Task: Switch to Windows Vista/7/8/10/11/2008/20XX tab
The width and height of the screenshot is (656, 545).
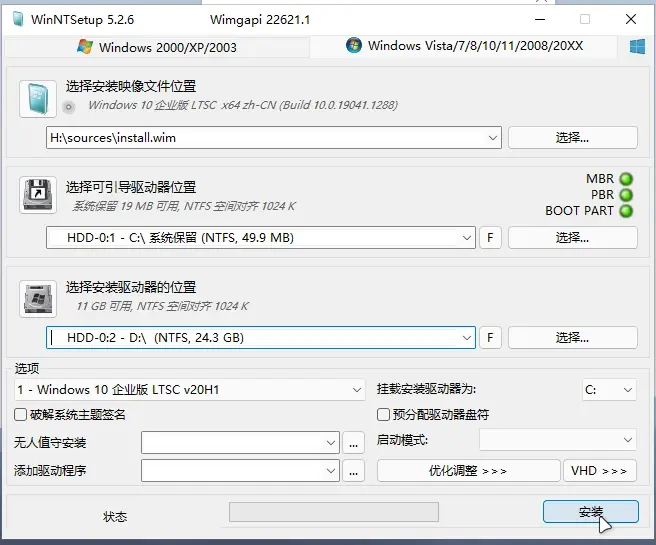Action: (x=464, y=46)
